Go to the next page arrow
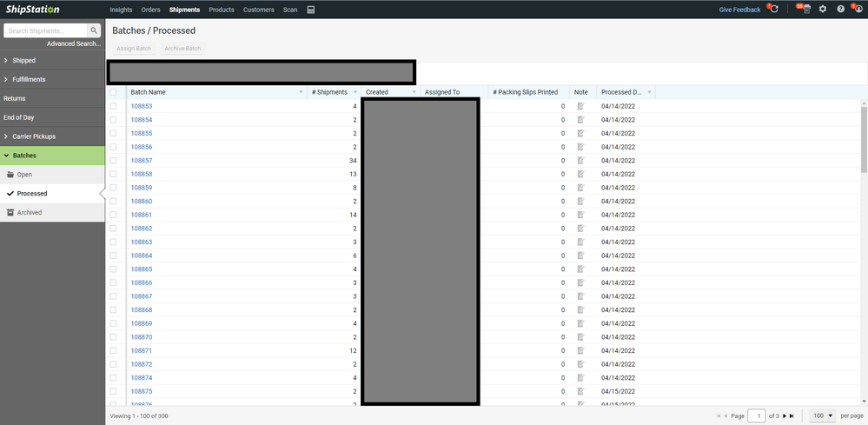Screen dimensions: 868x425 pos(784,416)
